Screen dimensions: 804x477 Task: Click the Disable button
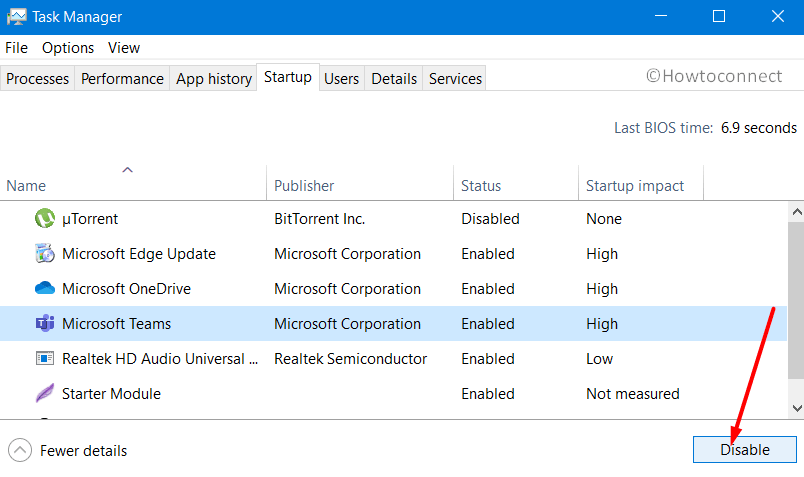(x=745, y=450)
